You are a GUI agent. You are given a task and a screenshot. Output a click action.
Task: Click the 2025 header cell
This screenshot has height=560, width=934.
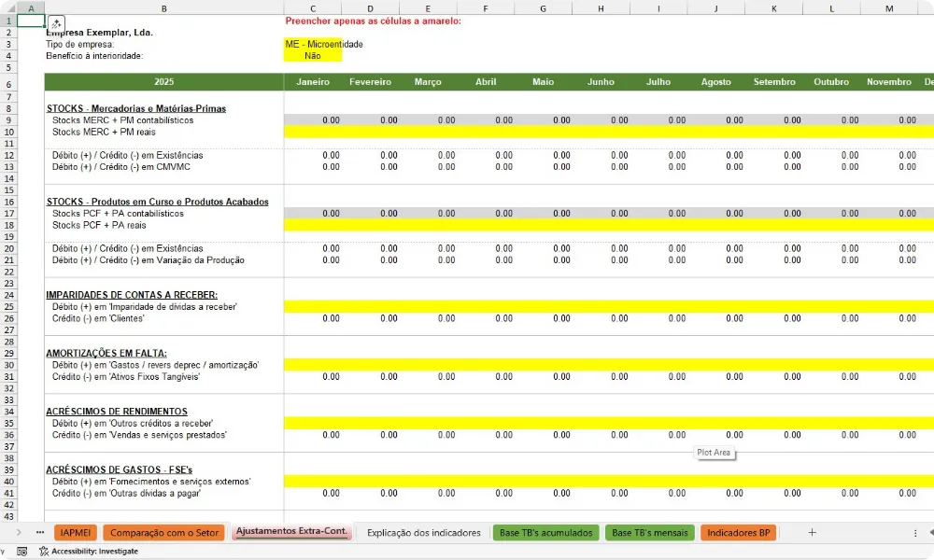pyautogui.click(x=163, y=82)
